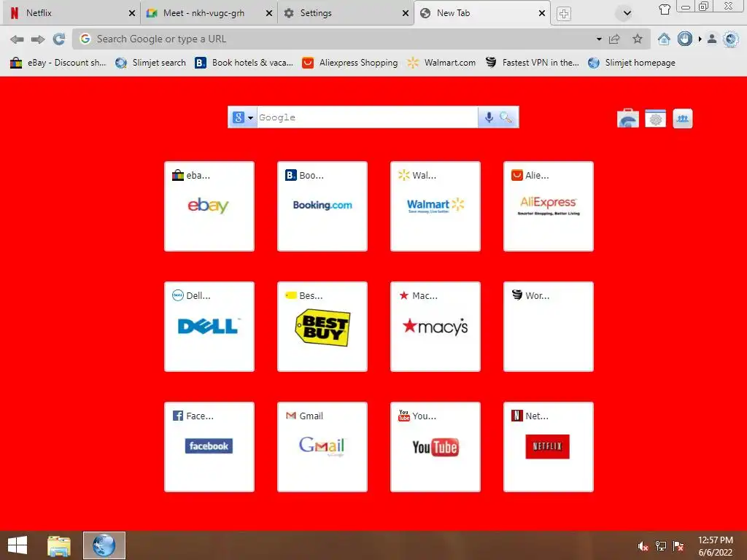
Task: Start voice search with the microphone icon
Action: click(489, 117)
